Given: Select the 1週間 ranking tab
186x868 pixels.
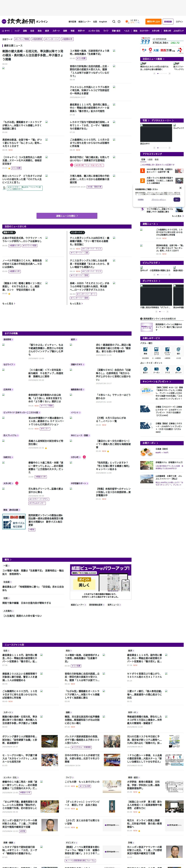Looking at the screenshot, I should tap(150, 159).
